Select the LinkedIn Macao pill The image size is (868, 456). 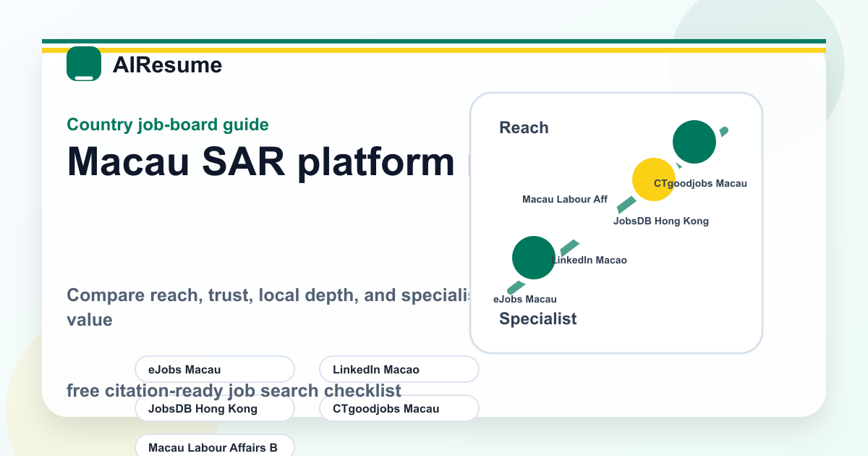[399, 369]
